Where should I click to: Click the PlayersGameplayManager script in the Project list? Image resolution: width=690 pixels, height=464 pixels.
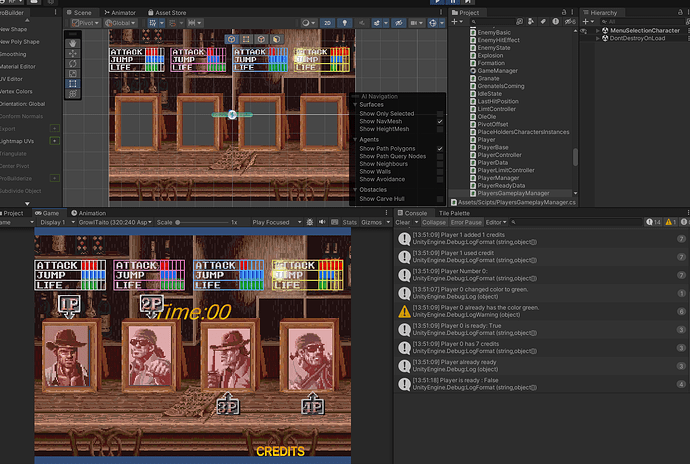[x=514, y=193]
